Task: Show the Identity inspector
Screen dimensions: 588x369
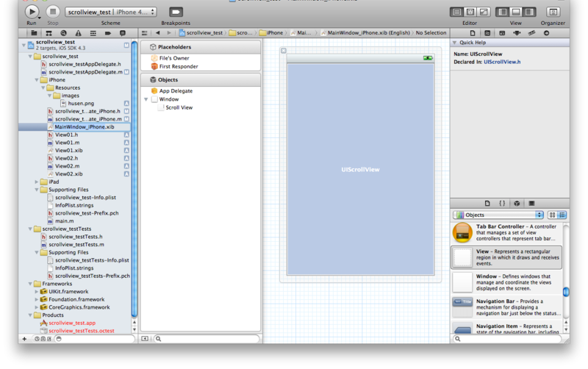Action: [x=502, y=33]
